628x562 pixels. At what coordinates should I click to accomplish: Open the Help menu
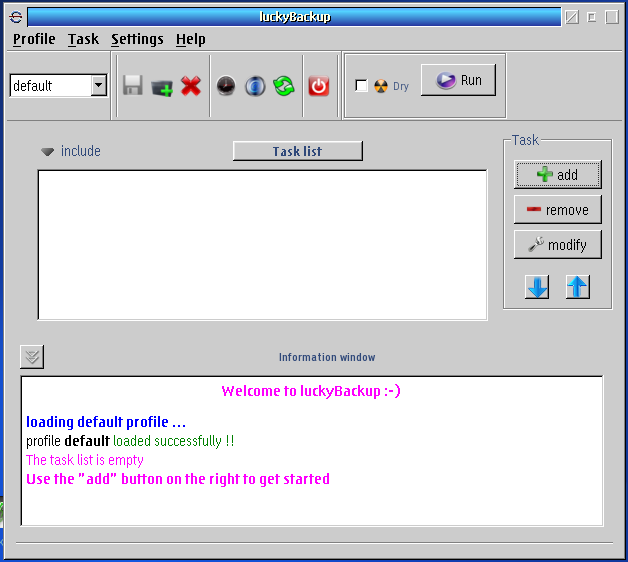[x=191, y=39]
